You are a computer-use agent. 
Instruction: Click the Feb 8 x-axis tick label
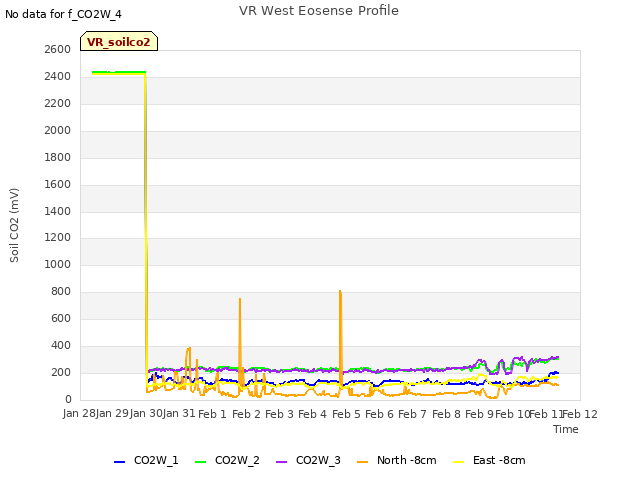446,414
